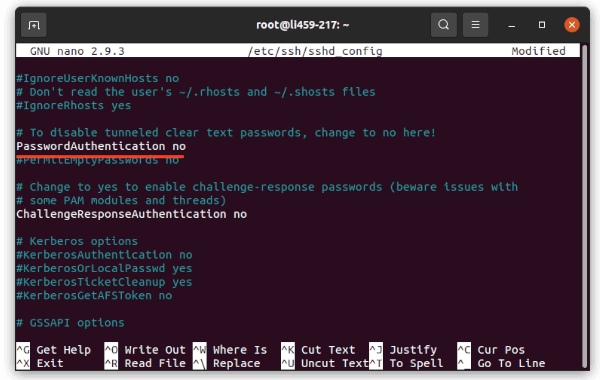Click the terminal search magnifier icon
The image size is (600, 380).
(443, 25)
